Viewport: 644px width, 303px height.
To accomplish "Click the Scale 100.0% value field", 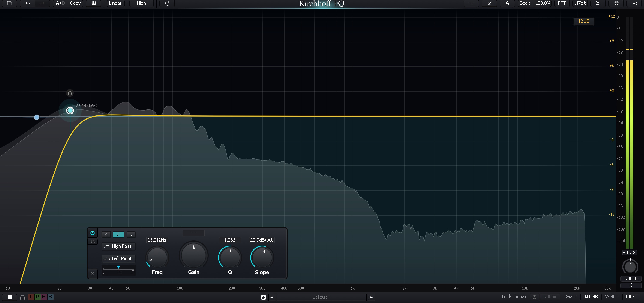I will 543,3.
